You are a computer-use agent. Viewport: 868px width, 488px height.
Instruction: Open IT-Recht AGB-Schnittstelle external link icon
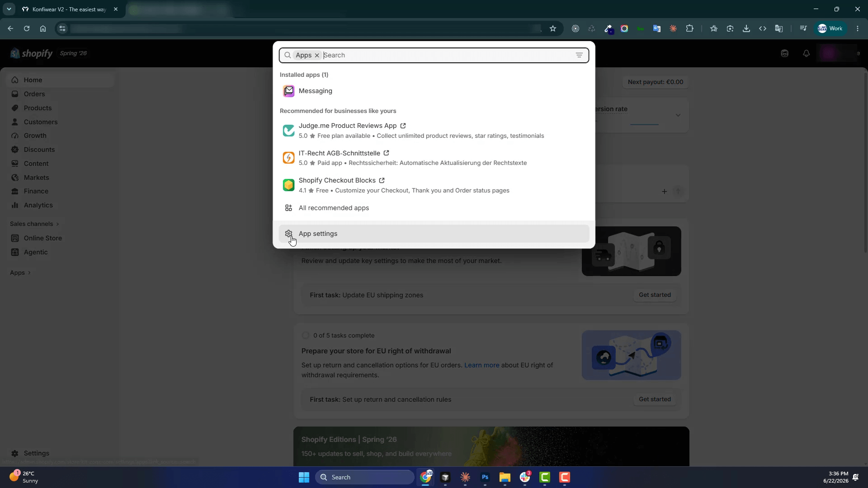coord(386,153)
